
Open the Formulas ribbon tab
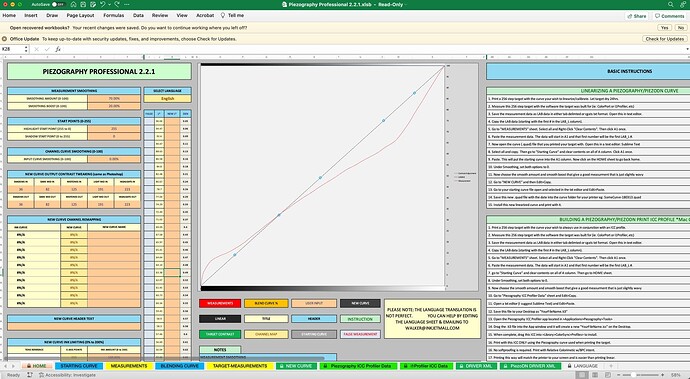pyautogui.click(x=114, y=15)
